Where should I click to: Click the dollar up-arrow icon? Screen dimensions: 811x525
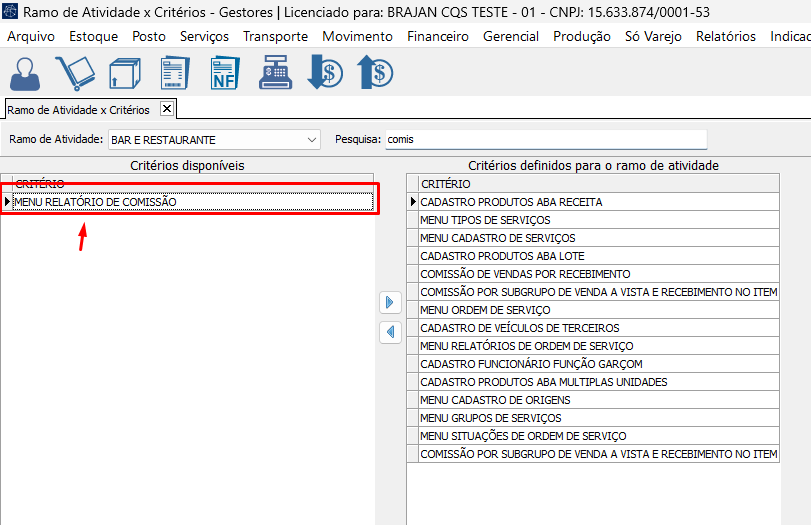coord(374,73)
